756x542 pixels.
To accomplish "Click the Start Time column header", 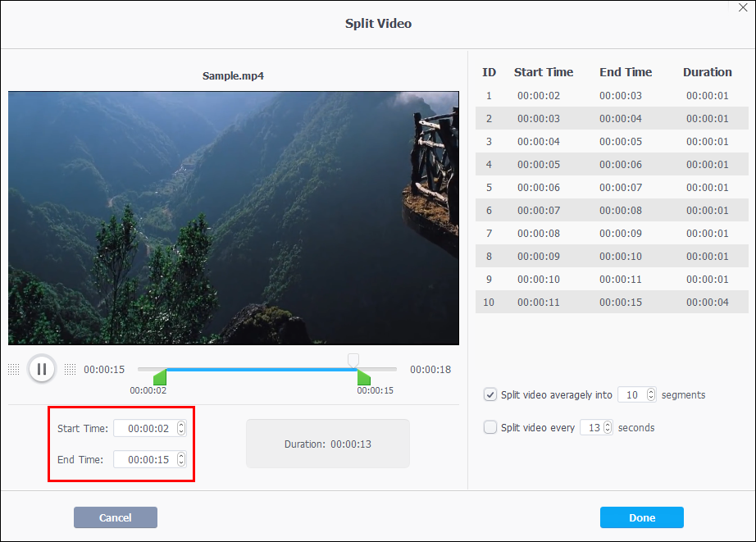I will tap(544, 72).
